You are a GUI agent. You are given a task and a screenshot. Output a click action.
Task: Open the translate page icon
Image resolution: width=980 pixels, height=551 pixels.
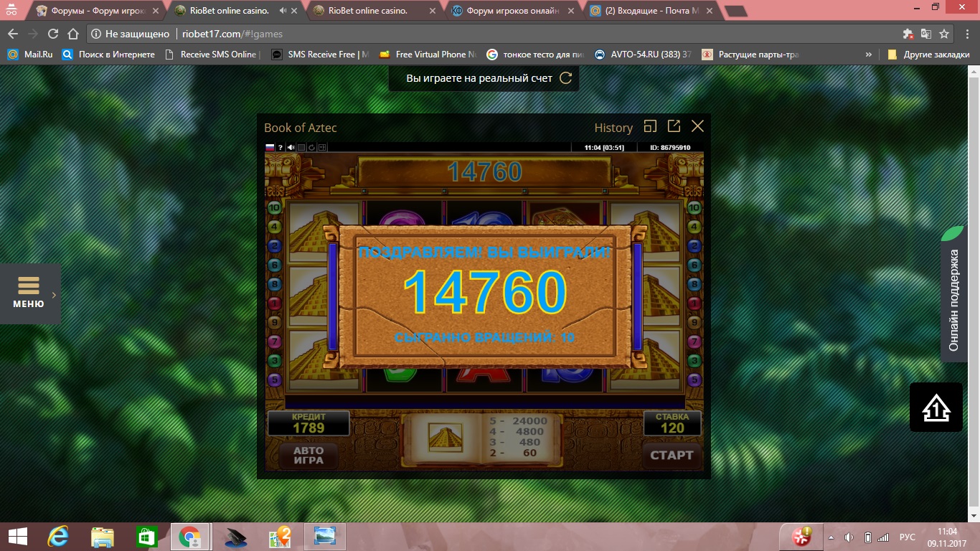pos(926,34)
